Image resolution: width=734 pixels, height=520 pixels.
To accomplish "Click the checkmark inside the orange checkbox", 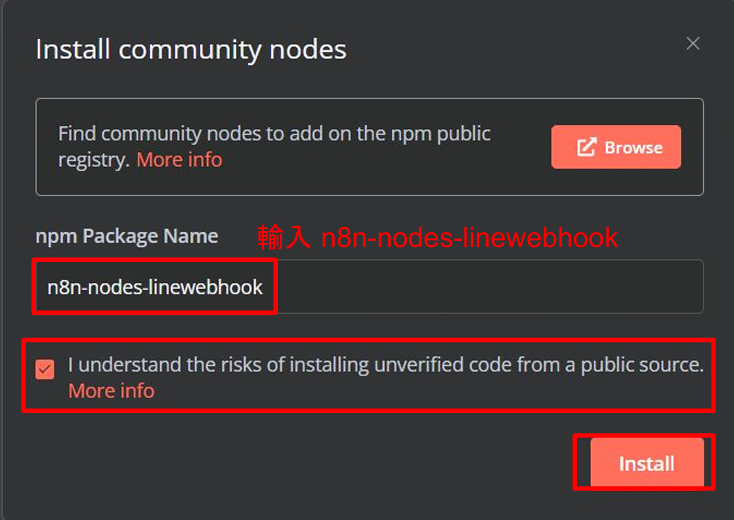I will [45, 369].
